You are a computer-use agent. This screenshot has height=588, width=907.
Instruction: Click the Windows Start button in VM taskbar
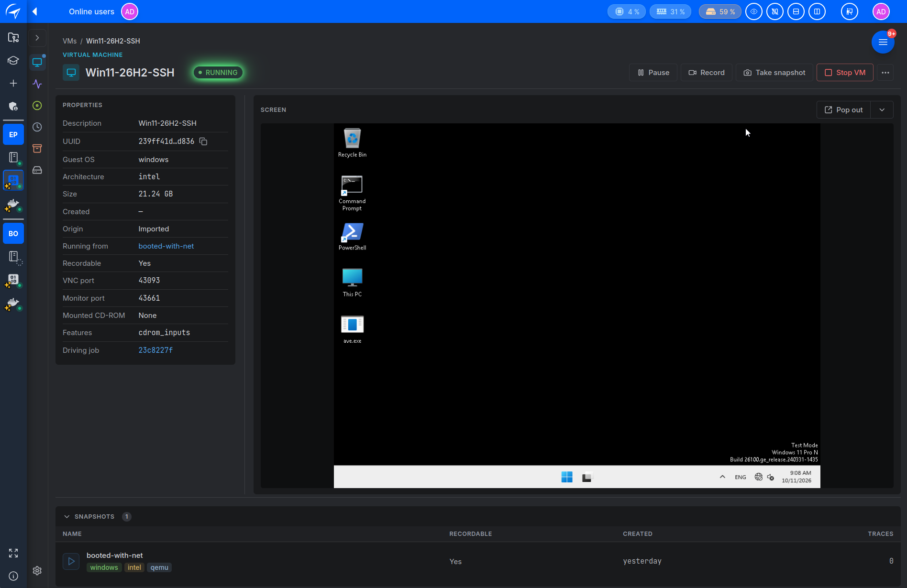pos(567,477)
